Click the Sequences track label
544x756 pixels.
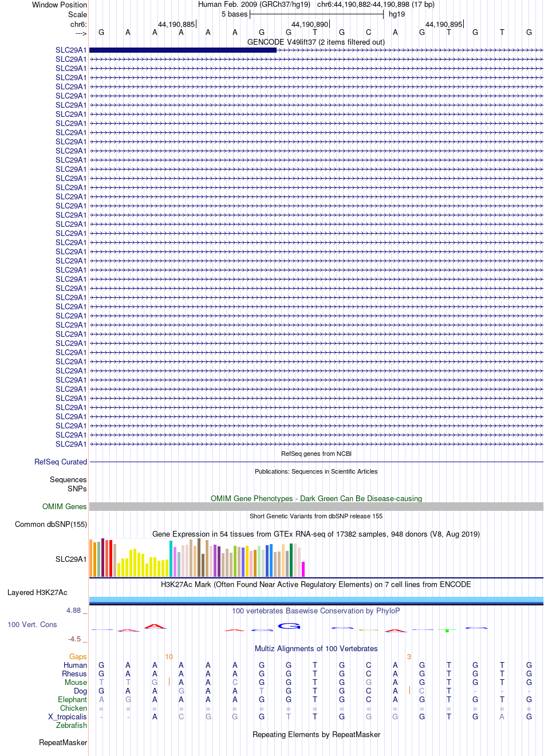[68, 480]
